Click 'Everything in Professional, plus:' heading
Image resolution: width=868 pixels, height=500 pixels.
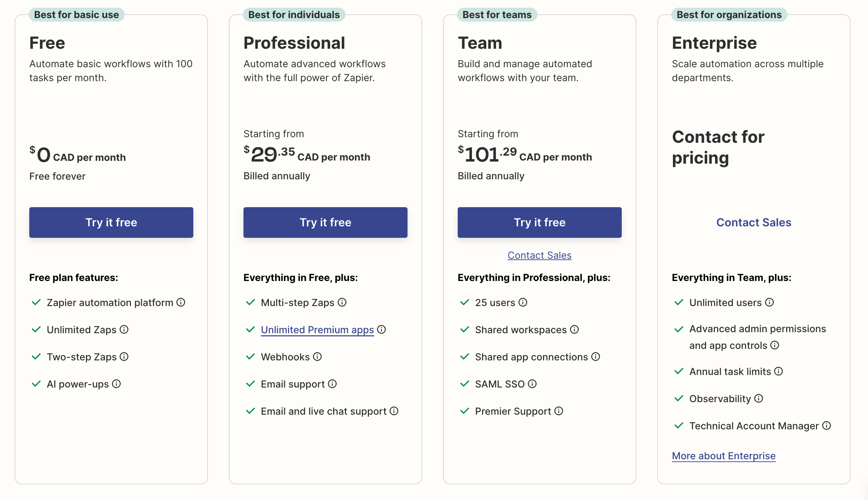534,278
